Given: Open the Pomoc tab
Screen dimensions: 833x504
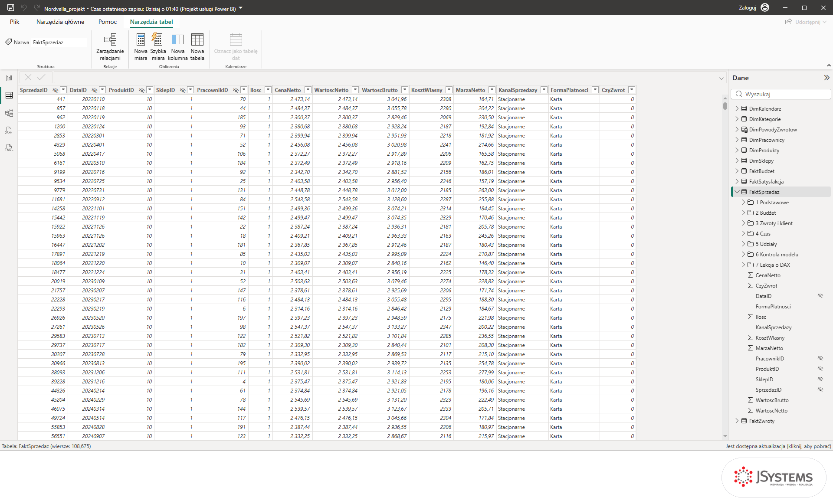Looking at the screenshot, I should click(108, 22).
